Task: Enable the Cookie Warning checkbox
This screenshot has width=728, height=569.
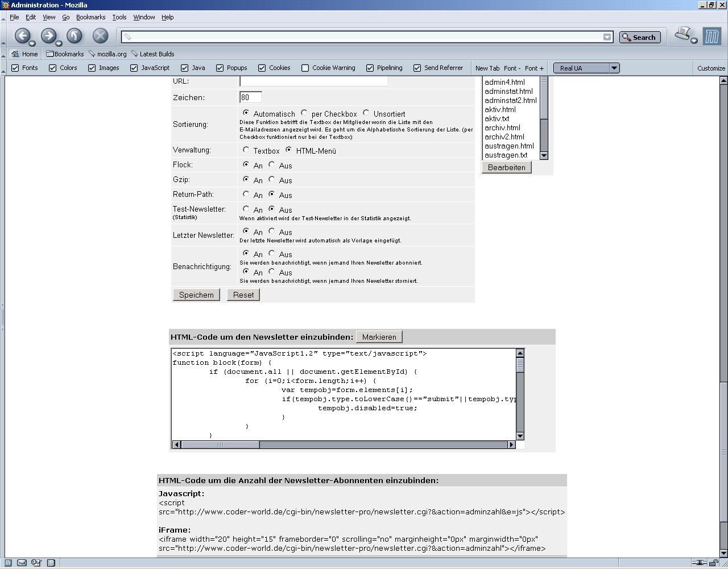Action: [x=305, y=68]
